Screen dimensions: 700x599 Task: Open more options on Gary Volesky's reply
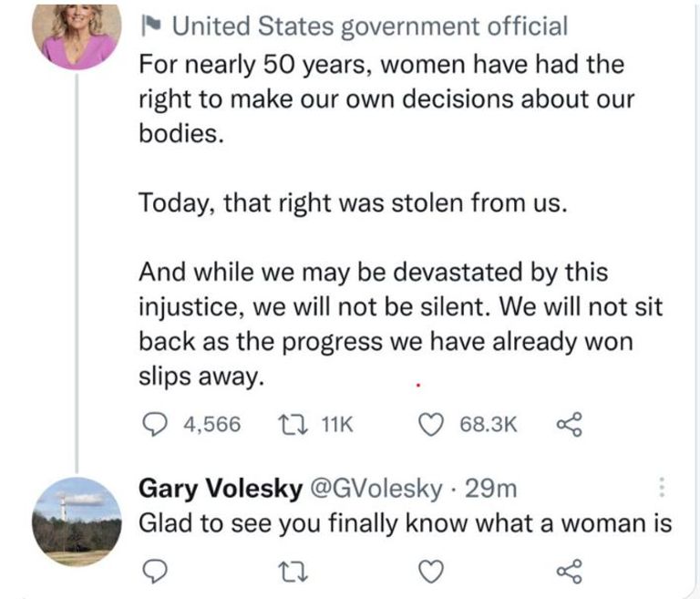coord(661,490)
